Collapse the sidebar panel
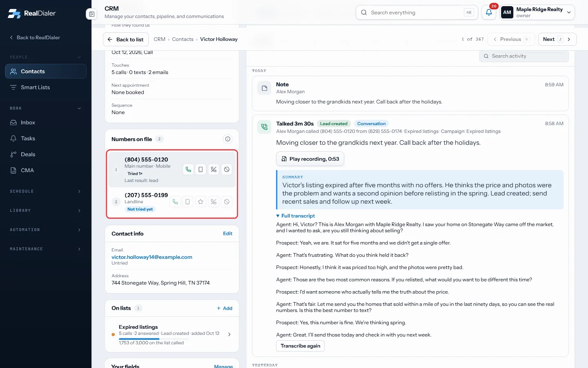Screen dimensions: 588x368 click(91, 14)
